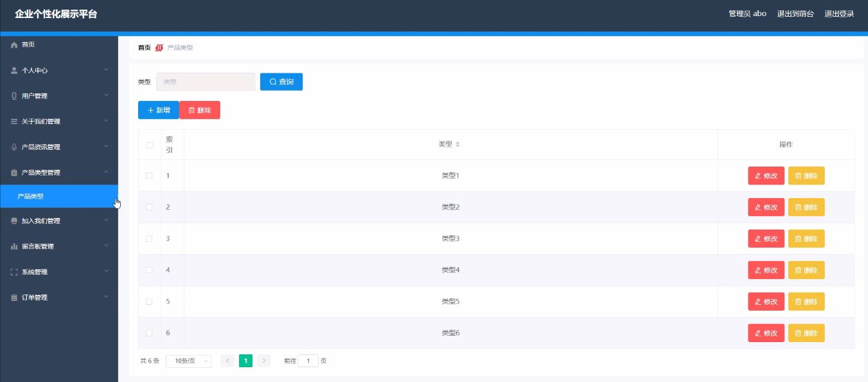Click 修改 button for 类型4
The image size is (868, 382).
pos(766,270)
